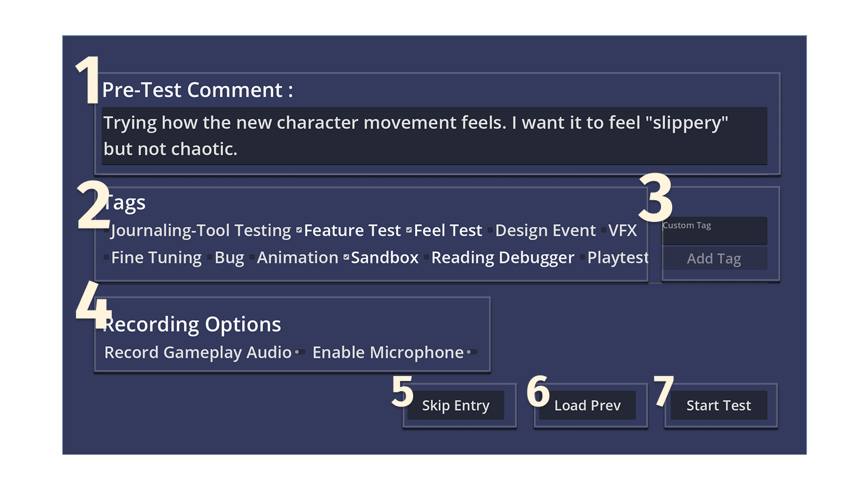This screenshot has height=490, width=868.
Task: Check the Animation tag
Action: [x=252, y=257]
